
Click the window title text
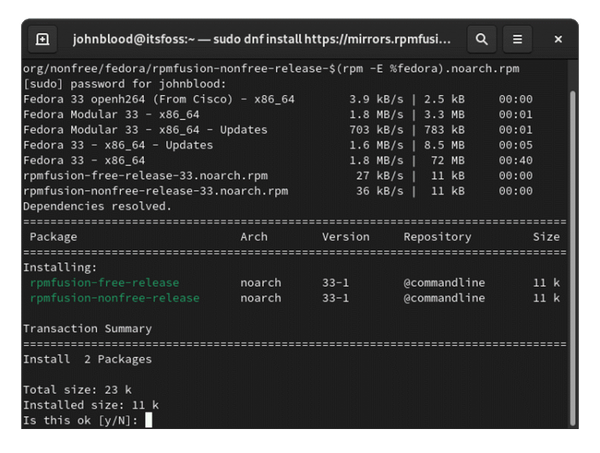pyautogui.click(x=261, y=39)
